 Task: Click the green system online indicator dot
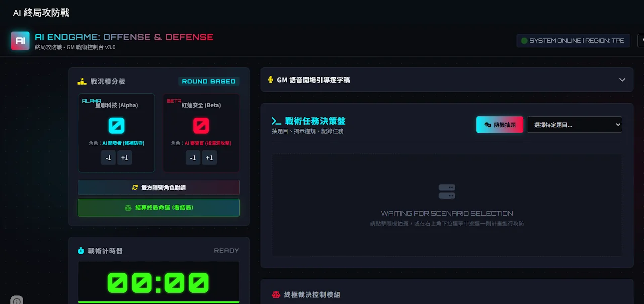coord(524,41)
